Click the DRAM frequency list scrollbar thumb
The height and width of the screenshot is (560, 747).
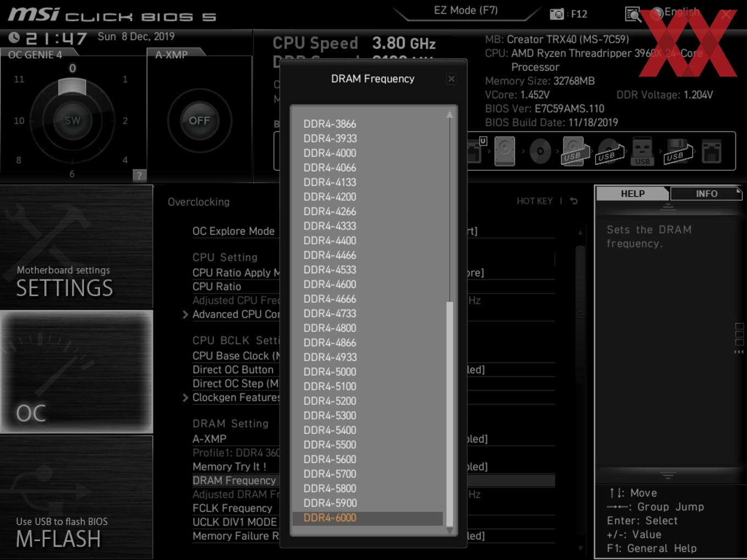click(449, 414)
